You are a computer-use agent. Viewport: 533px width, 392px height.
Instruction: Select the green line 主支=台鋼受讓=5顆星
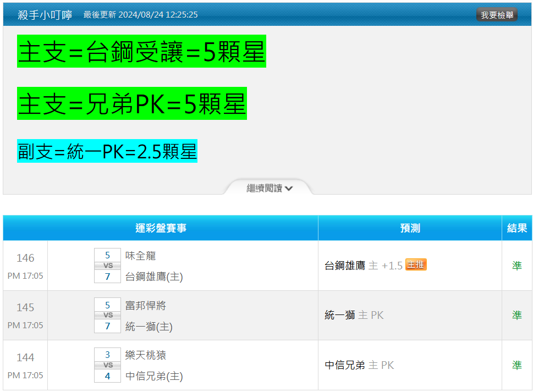[x=141, y=51]
